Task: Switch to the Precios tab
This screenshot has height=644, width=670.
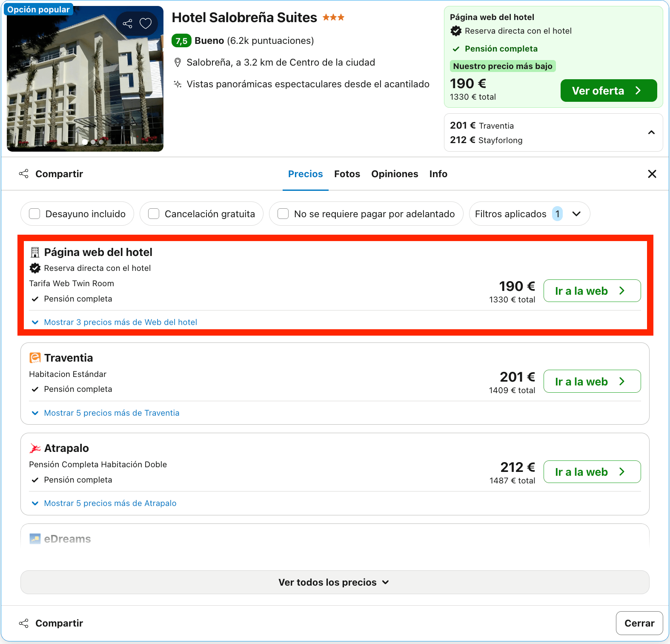Action: click(x=306, y=174)
